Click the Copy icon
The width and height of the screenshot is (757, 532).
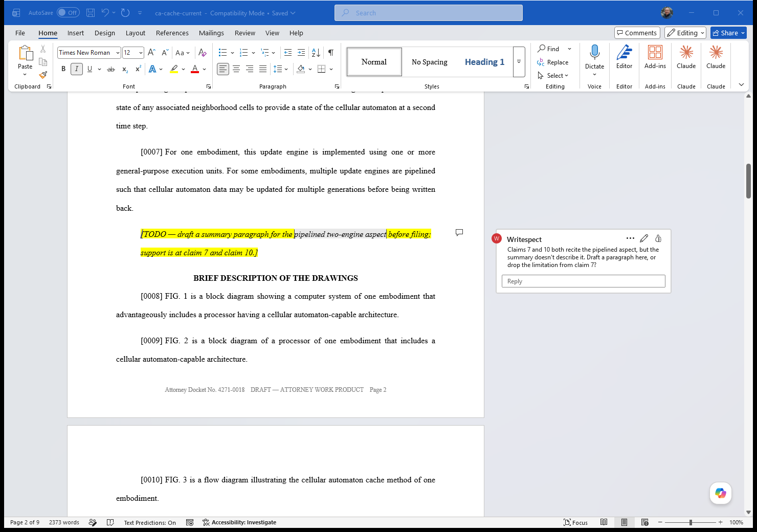(x=43, y=62)
